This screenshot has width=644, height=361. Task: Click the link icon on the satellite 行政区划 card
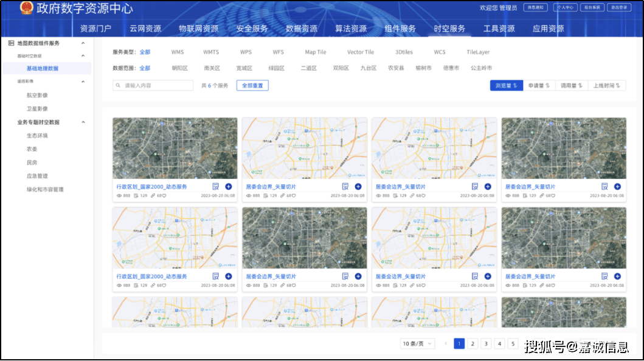coord(153,195)
